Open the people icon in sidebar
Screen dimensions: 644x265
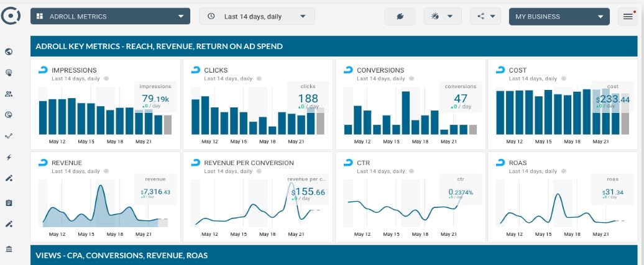click(x=9, y=94)
